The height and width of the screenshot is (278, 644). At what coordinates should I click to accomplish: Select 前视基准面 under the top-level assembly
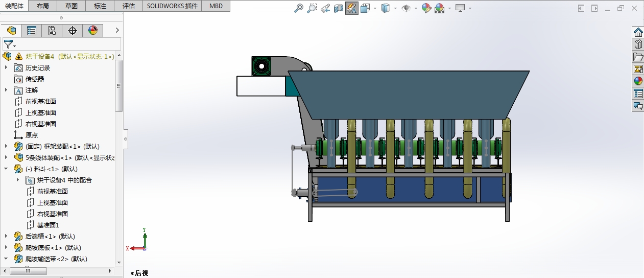click(40, 101)
